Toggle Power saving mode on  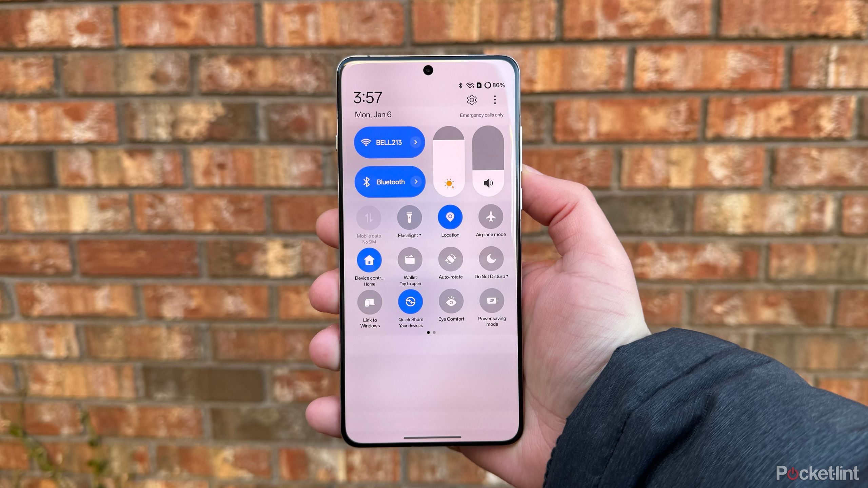point(492,304)
